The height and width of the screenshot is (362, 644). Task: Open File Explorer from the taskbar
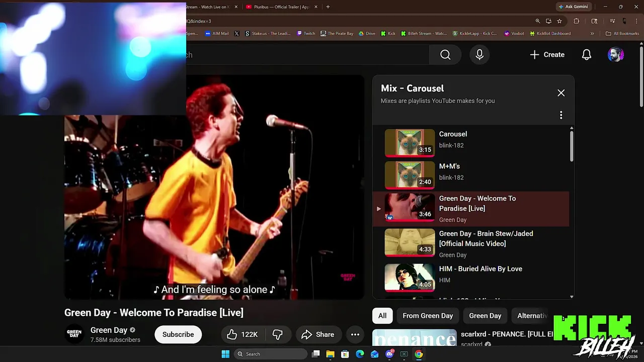tap(330, 354)
